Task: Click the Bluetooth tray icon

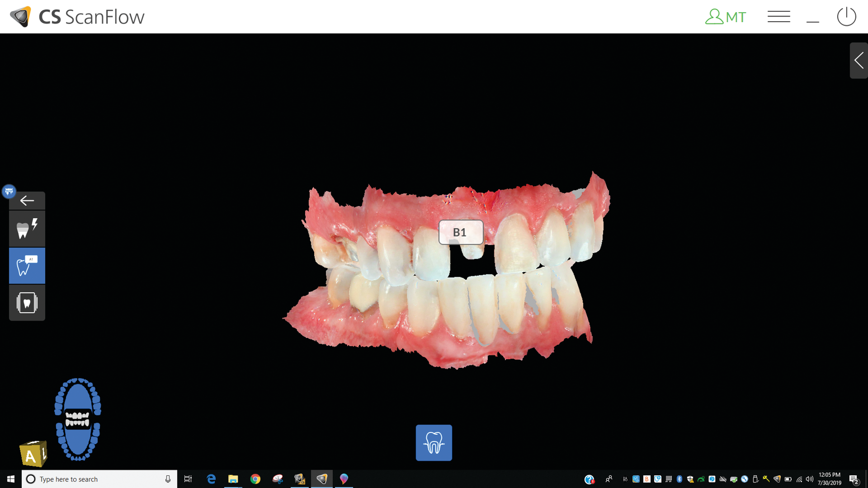Action: (x=679, y=479)
